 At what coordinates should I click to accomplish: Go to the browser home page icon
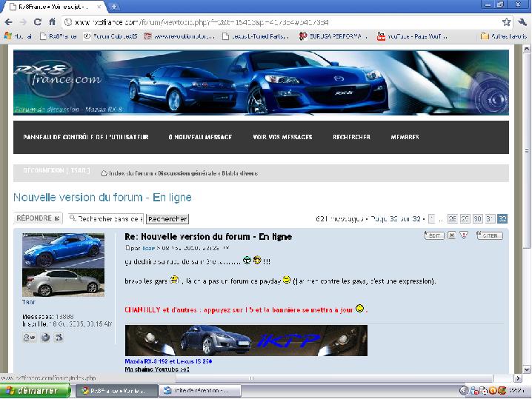tap(53, 22)
